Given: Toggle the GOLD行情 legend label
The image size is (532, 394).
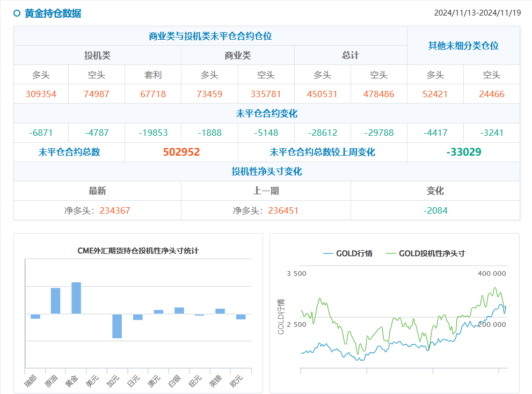Looking at the screenshot, I should click(354, 253).
